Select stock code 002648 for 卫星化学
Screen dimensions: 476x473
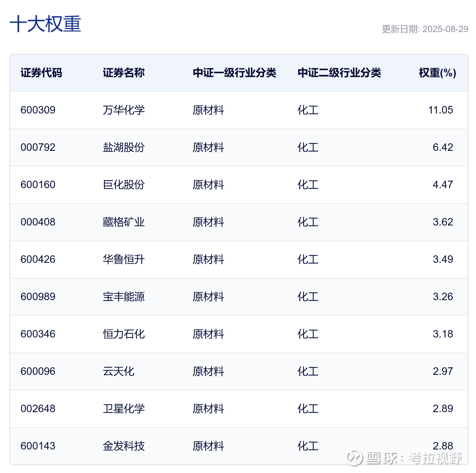[38, 409]
